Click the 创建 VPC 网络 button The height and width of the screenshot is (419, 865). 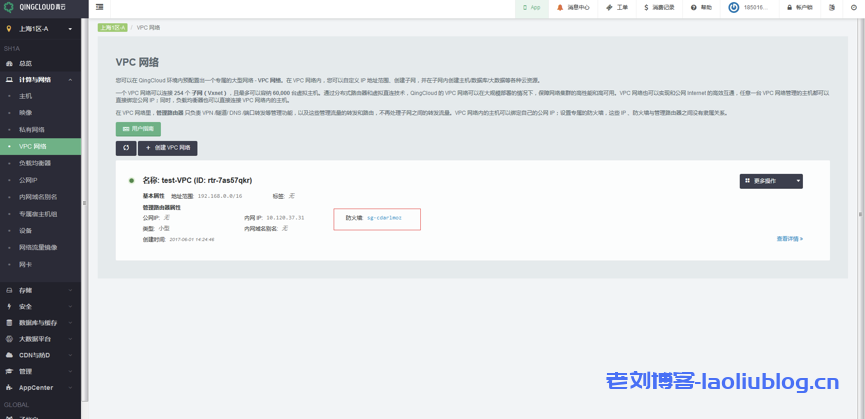[x=167, y=148]
